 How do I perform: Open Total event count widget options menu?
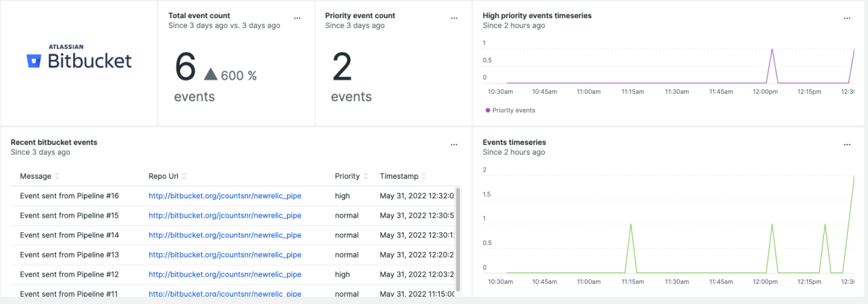tap(297, 18)
